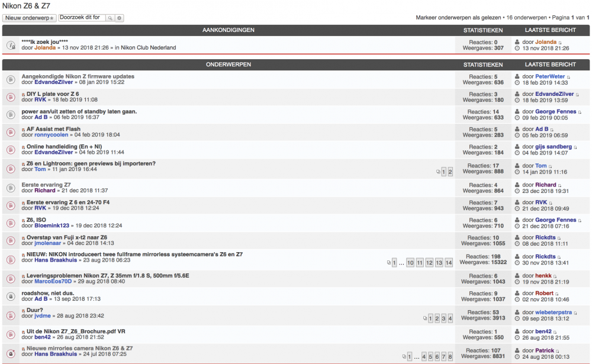Go to page 3 of the 'Duur?' topic

[x=443, y=318]
